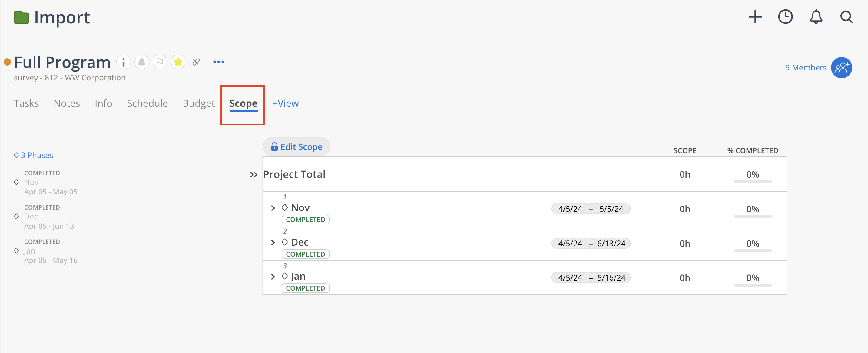Click the green Import folder icon
Image resolution: width=868 pixels, height=353 pixels.
click(21, 18)
